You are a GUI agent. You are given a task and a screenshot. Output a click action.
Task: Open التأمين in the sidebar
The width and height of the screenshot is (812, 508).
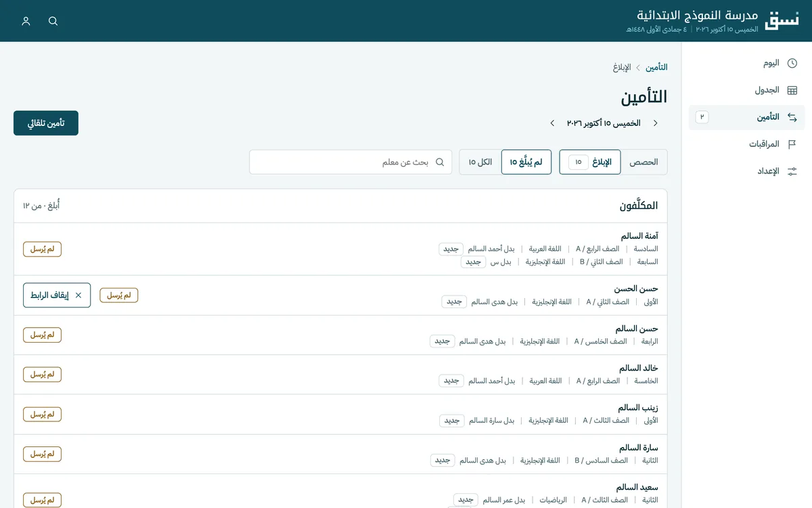tap(747, 117)
